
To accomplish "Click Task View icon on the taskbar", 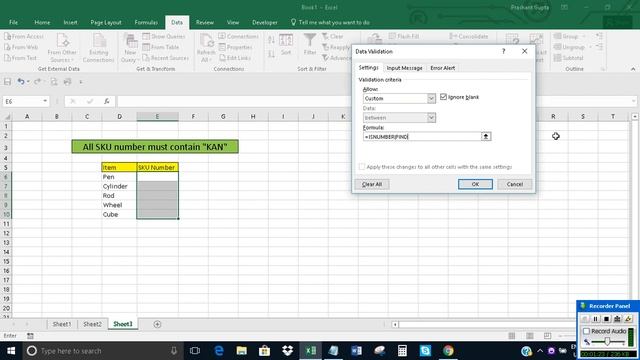I will [195, 351].
